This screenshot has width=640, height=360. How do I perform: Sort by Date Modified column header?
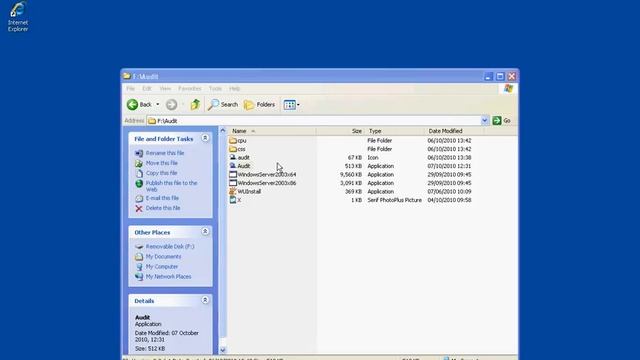pos(454,131)
